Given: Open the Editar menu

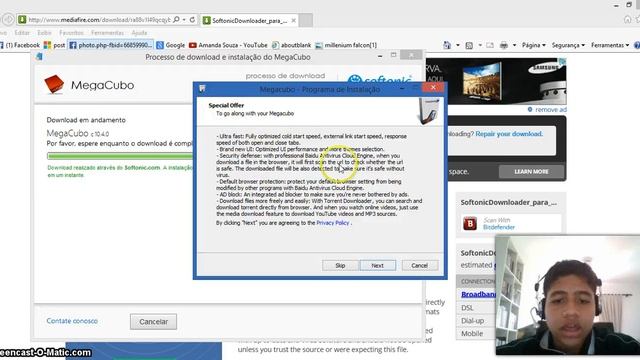Looking at the screenshot, I should 22,33.
